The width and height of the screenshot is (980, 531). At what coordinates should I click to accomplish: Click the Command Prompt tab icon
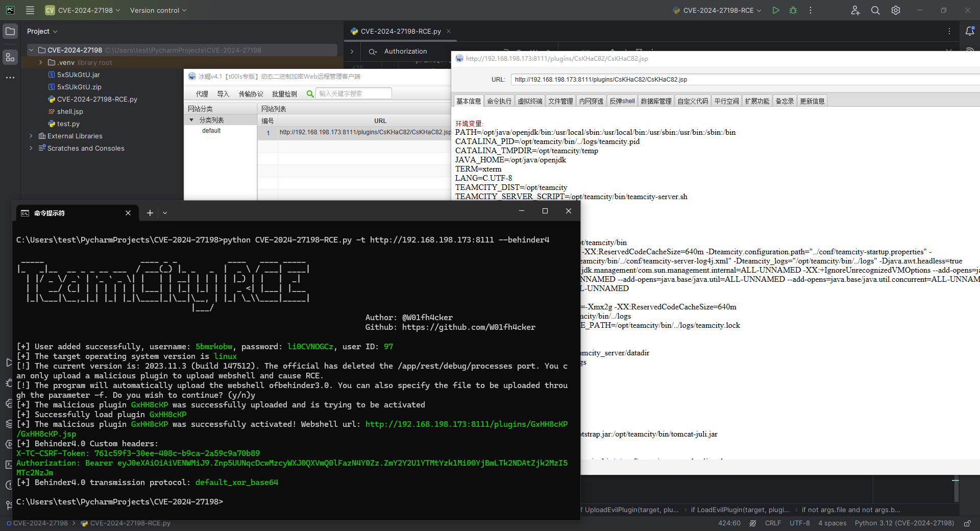pos(25,213)
